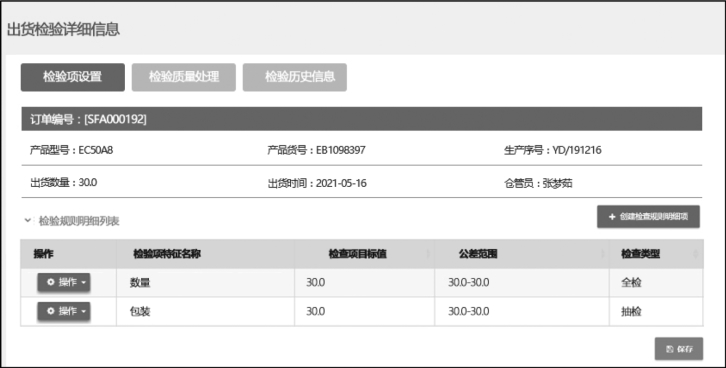Click the shipping date 2021-05-16
This screenshot has width=726, height=368.
341,183
